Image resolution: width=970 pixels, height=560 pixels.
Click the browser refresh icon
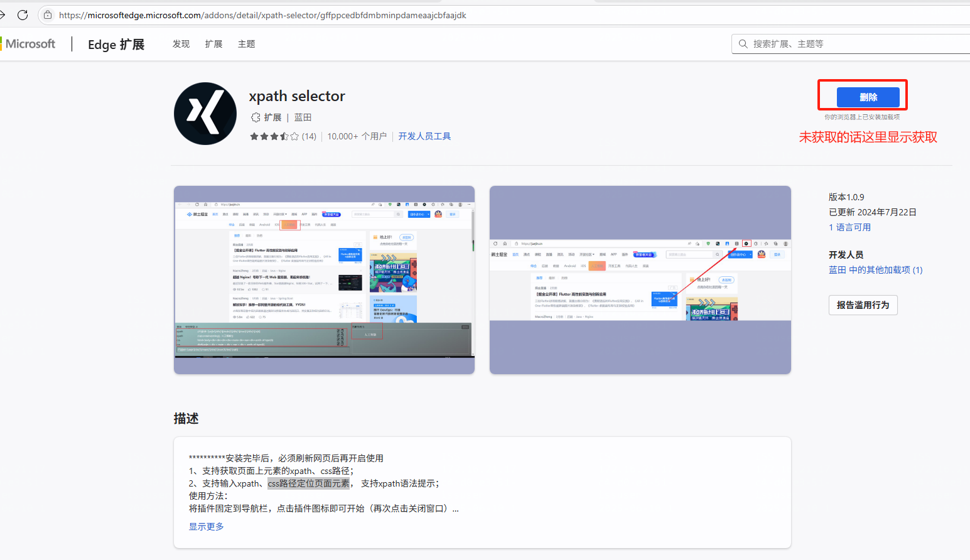[x=23, y=14]
